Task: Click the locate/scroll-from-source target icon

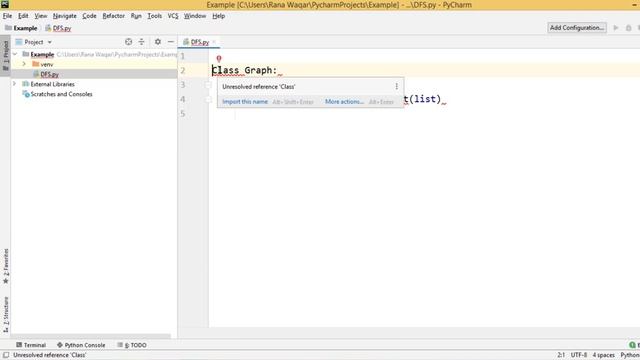Action: click(x=128, y=42)
